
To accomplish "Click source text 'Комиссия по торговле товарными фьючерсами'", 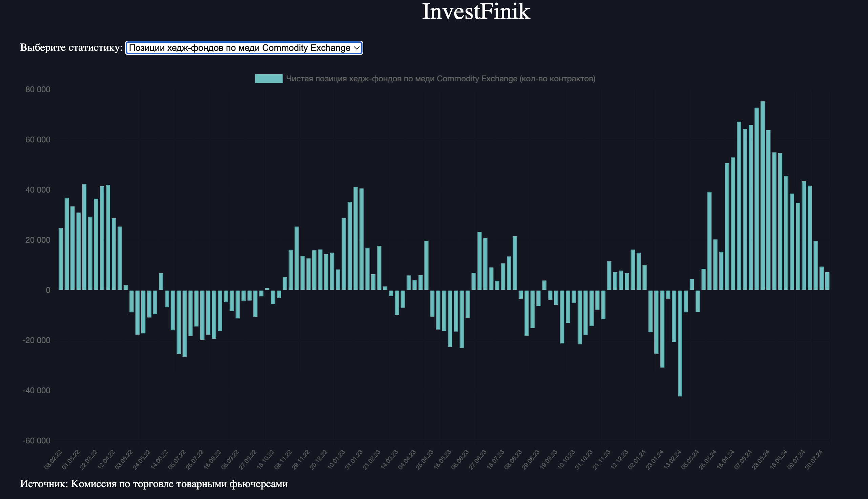I will [180, 484].
